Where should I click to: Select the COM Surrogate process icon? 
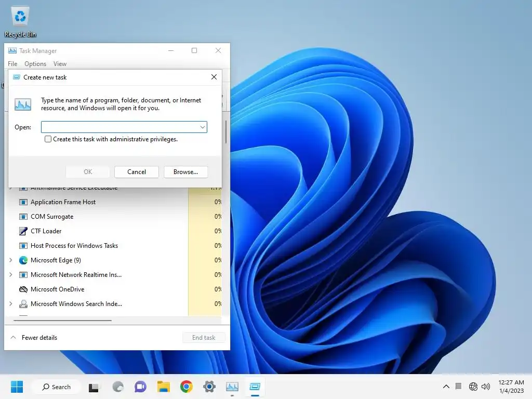pos(23,217)
